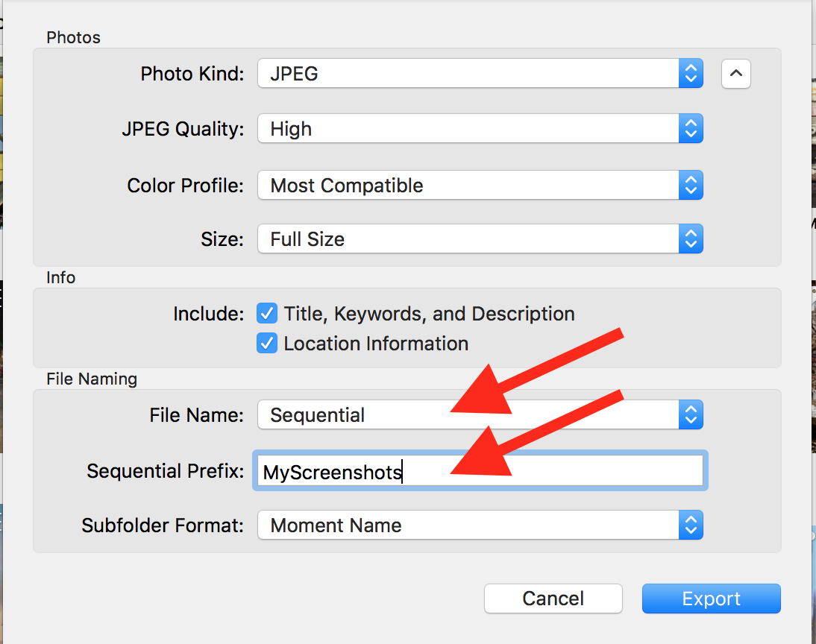Click the Export button
Viewport: 816px width, 644px height.
(710, 599)
